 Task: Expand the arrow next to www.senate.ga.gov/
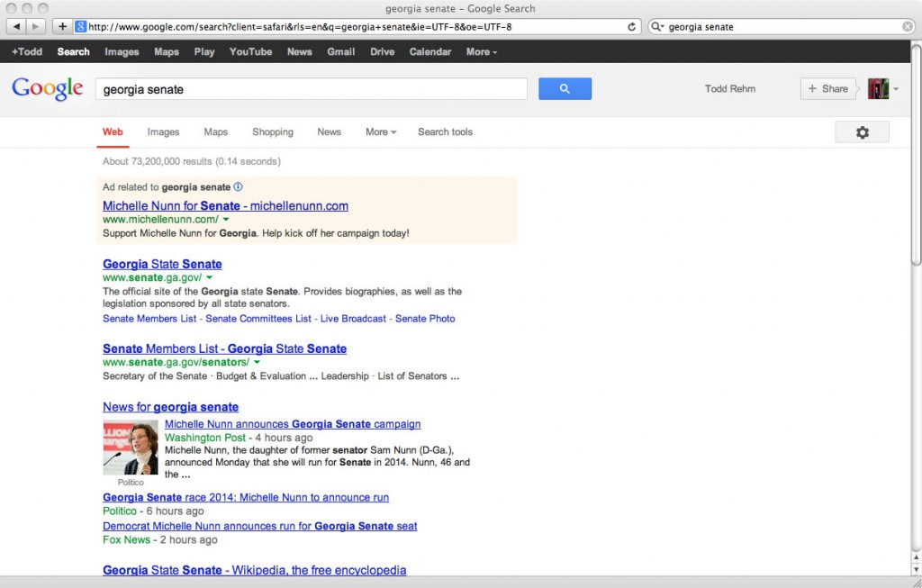pyautogui.click(x=209, y=277)
